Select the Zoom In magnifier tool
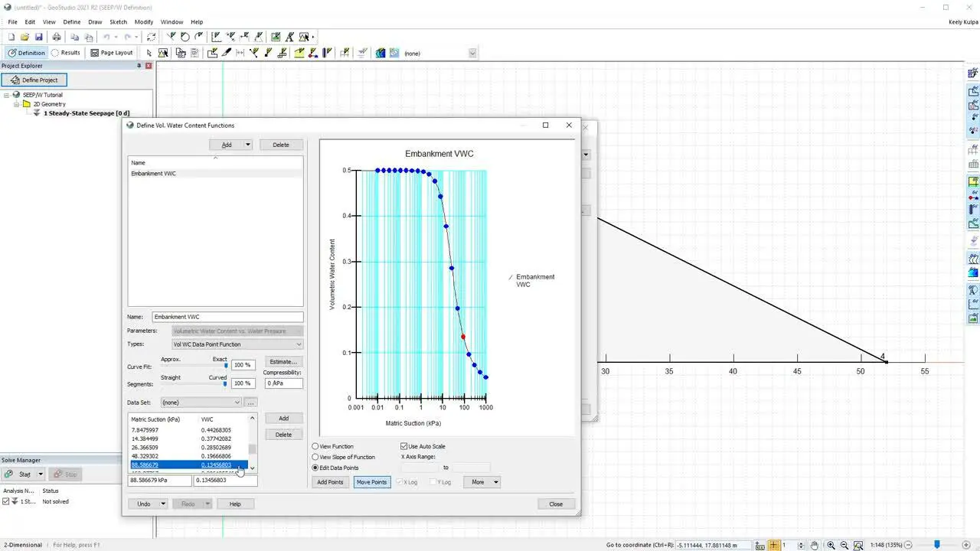Viewport: 980px width, 551px height. pos(831,545)
